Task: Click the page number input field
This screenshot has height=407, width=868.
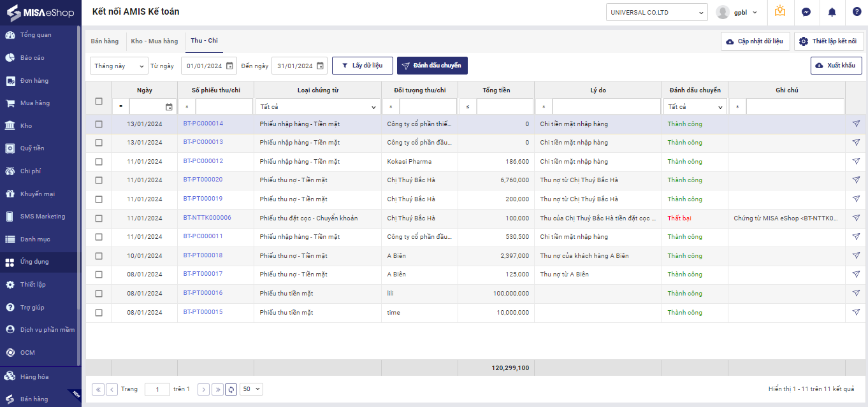Action: pos(157,389)
